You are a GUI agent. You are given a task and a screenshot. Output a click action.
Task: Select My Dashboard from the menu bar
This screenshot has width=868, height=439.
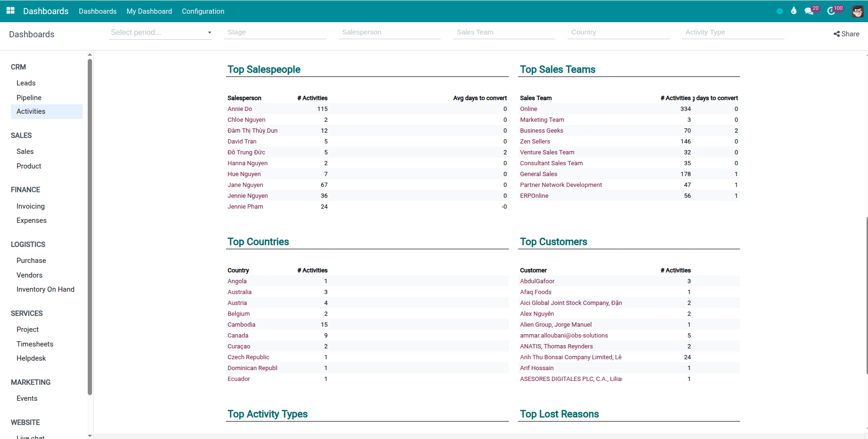coord(149,11)
